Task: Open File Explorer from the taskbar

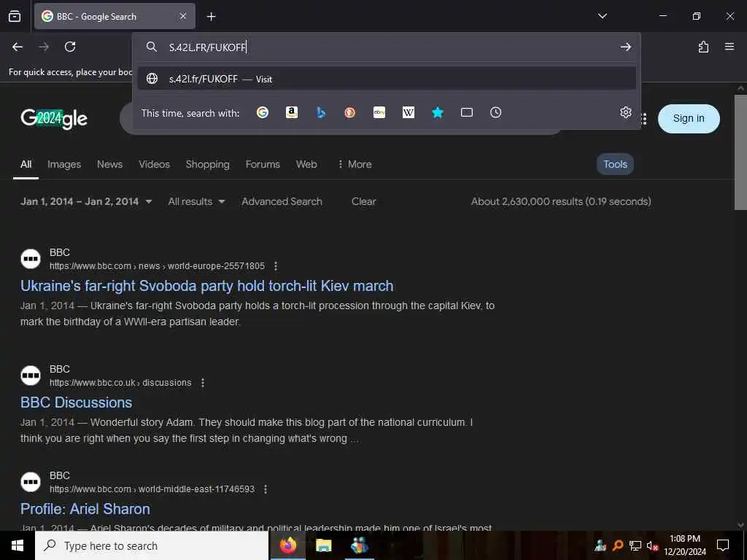Action: tap(323, 545)
